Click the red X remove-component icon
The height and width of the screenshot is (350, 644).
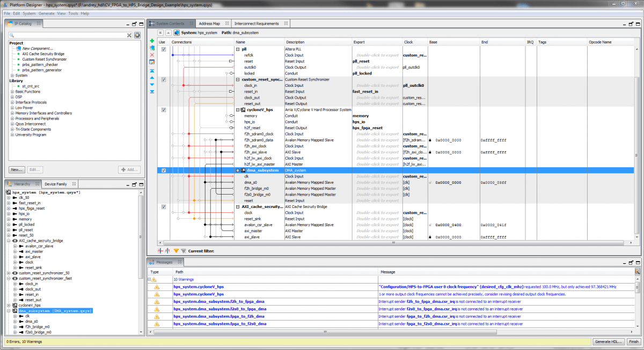coord(152,55)
